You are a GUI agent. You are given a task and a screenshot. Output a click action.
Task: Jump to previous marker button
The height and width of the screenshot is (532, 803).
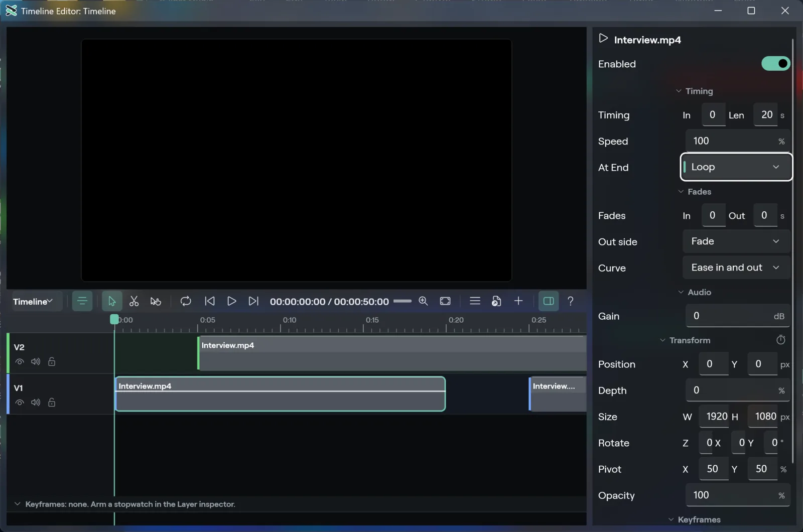(x=210, y=301)
